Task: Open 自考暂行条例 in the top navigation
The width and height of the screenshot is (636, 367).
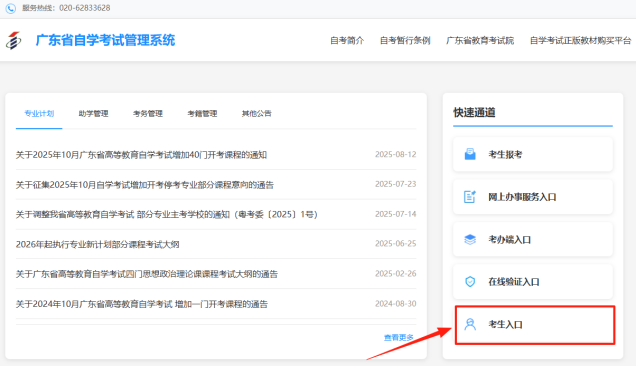Action: pos(405,41)
